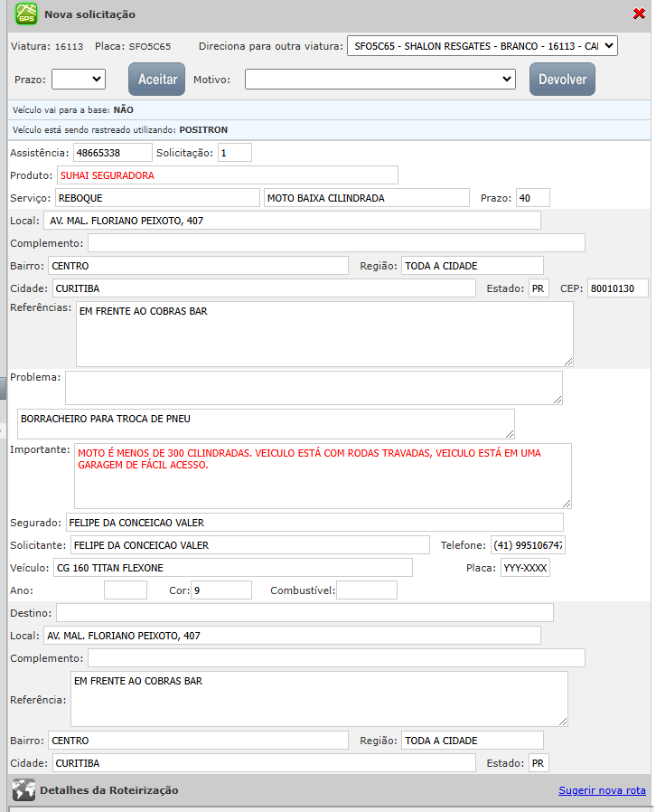Close the Nova solicitação dialog
The width and height of the screenshot is (656, 812).
640,14
